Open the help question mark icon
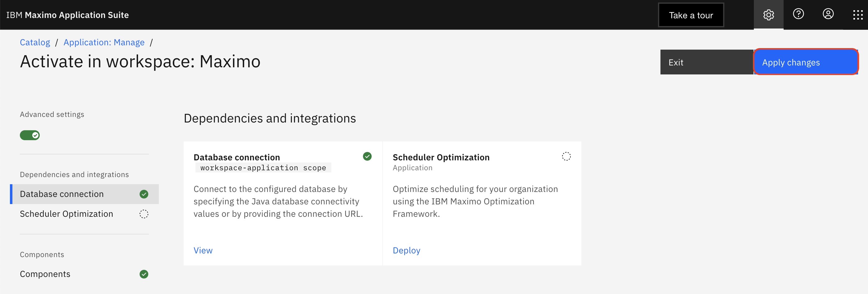The height and width of the screenshot is (294, 868). tap(798, 14)
